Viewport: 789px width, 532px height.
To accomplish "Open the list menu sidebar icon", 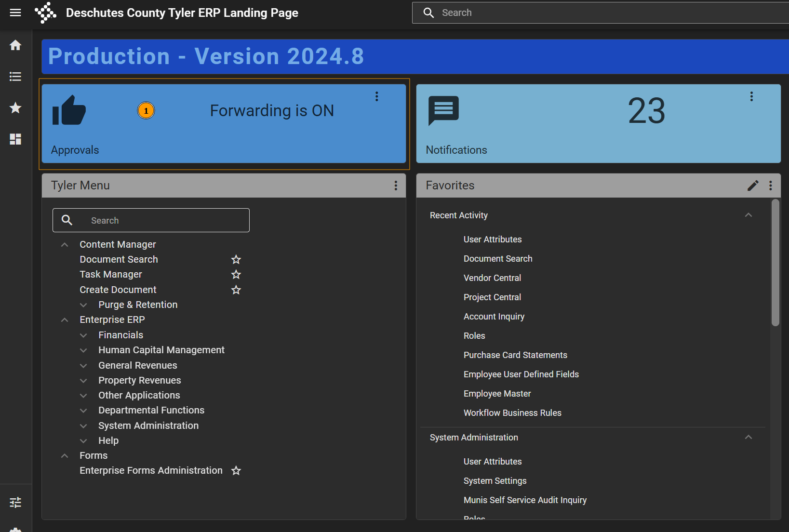I will tap(15, 77).
